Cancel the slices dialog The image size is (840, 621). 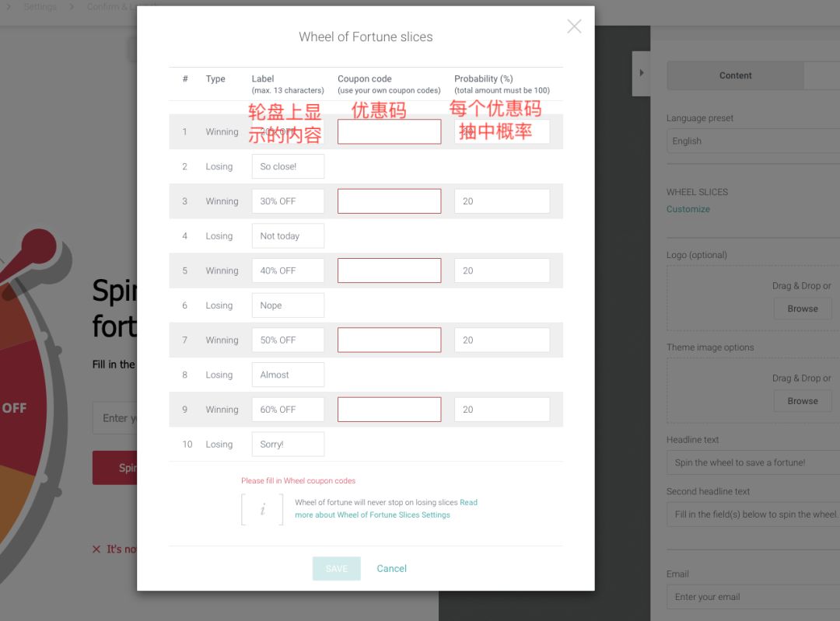coord(391,568)
